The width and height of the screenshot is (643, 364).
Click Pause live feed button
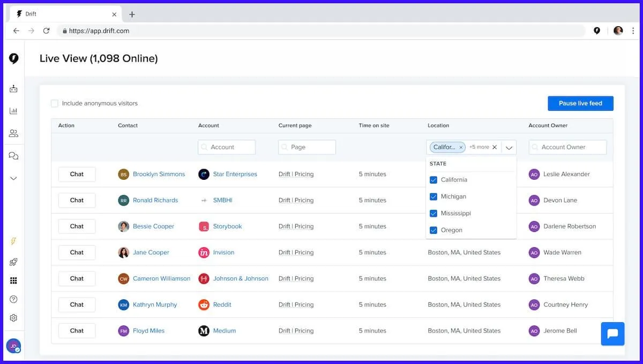[x=580, y=103]
